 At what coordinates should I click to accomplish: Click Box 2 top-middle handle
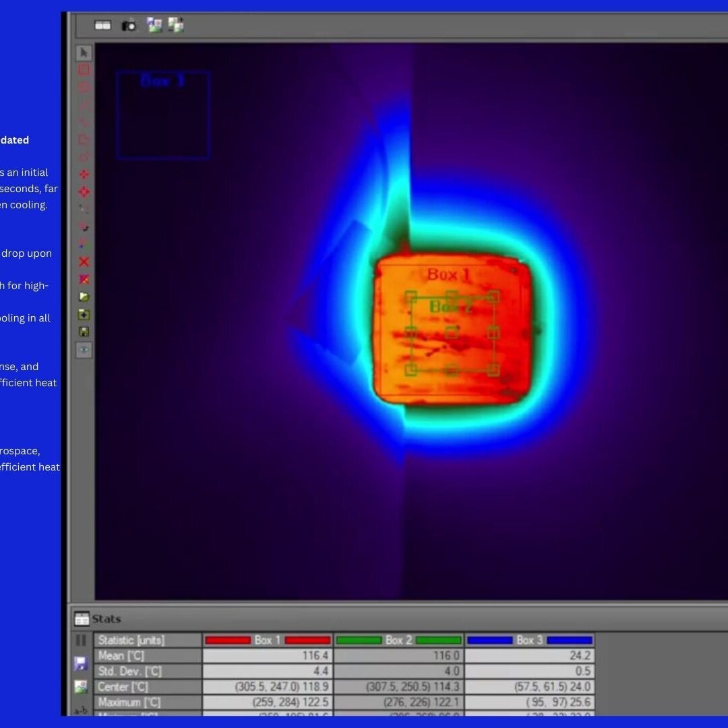click(452, 296)
